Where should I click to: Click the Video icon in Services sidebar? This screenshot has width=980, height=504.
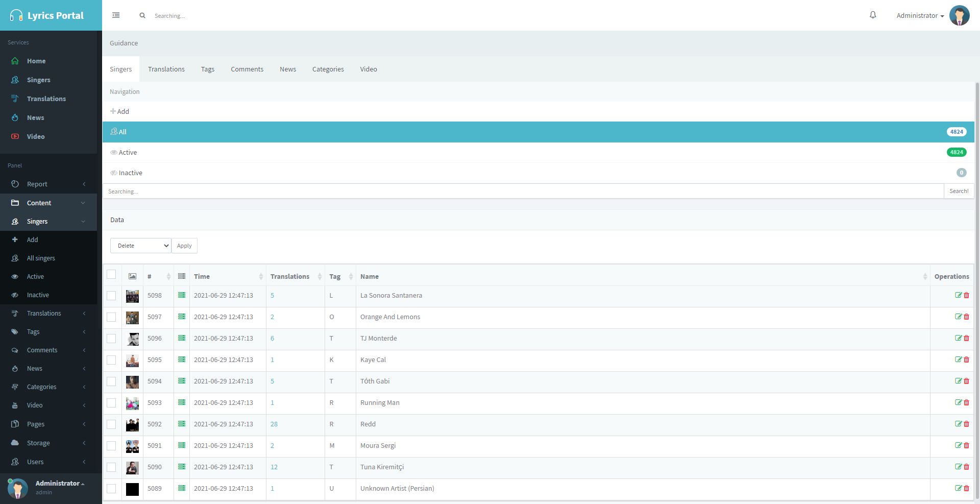[x=15, y=136]
